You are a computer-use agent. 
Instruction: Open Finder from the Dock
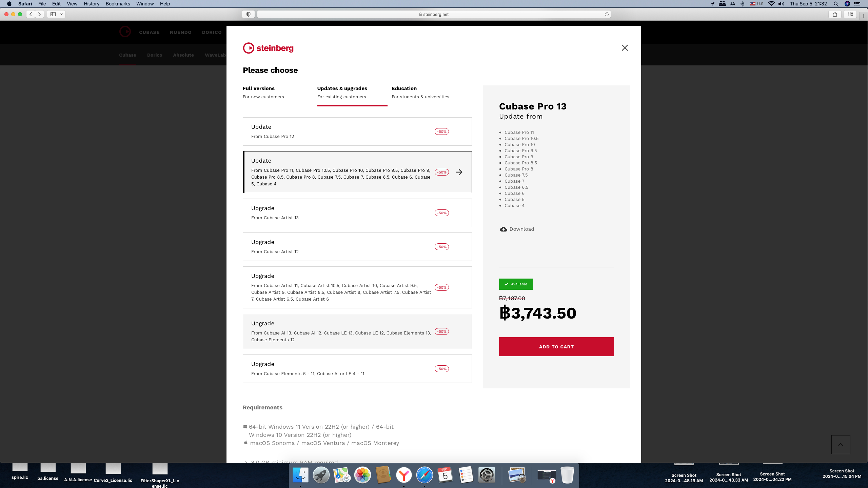[300, 475]
